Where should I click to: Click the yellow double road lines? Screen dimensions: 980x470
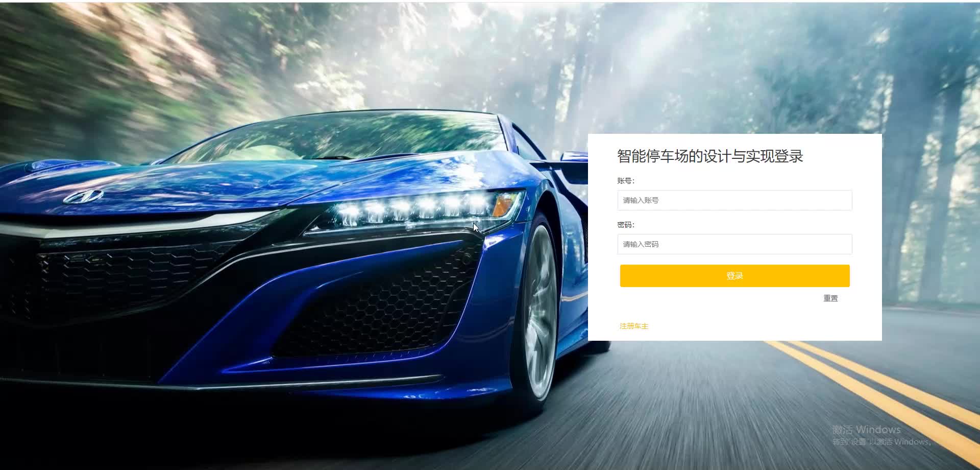(x=878, y=388)
